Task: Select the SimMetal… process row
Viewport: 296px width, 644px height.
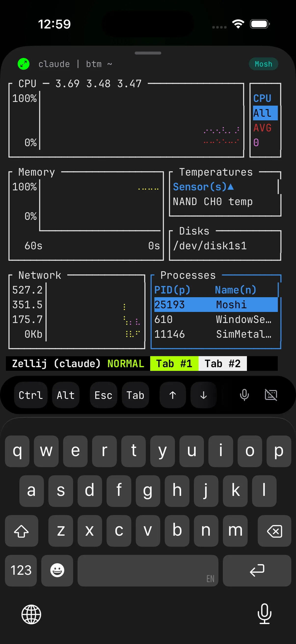Action: (216, 334)
